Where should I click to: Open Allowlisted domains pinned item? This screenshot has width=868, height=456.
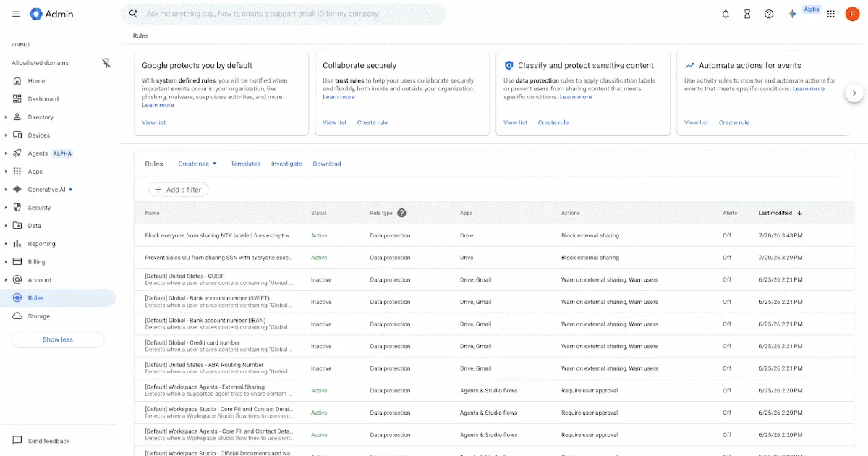pyautogui.click(x=40, y=63)
